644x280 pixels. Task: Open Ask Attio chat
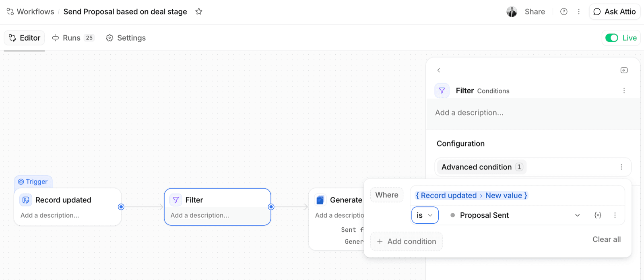(615, 12)
